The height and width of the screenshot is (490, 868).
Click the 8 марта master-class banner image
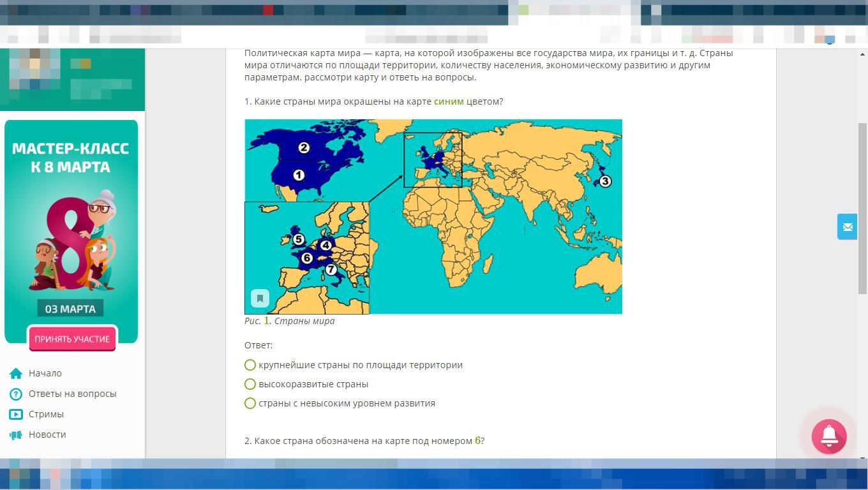(71, 232)
